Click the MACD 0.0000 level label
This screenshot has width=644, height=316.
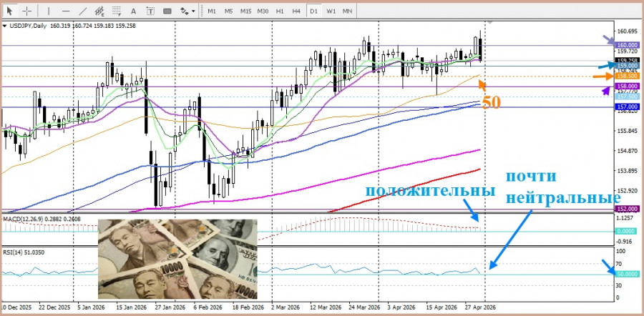point(627,232)
